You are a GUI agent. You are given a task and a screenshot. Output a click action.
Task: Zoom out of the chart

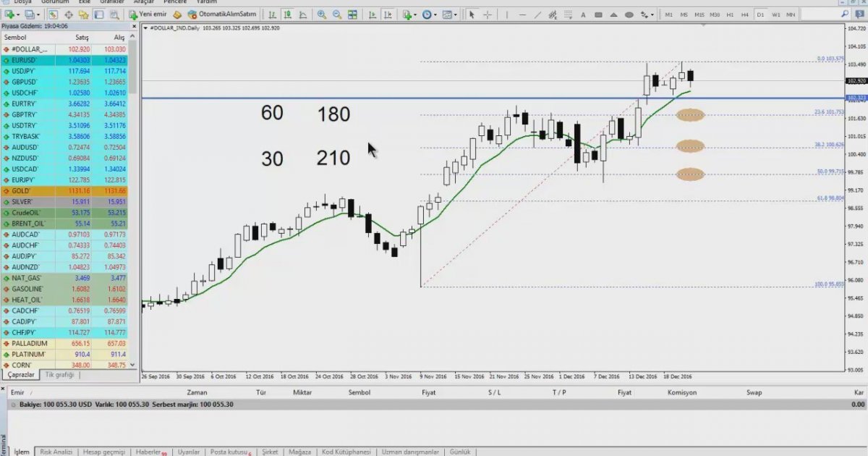tap(336, 14)
